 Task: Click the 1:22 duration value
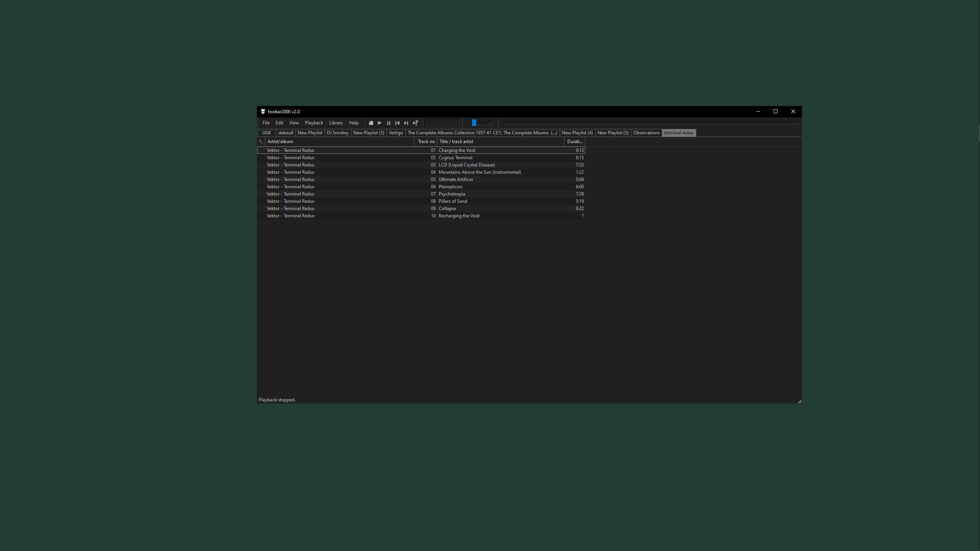point(580,172)
